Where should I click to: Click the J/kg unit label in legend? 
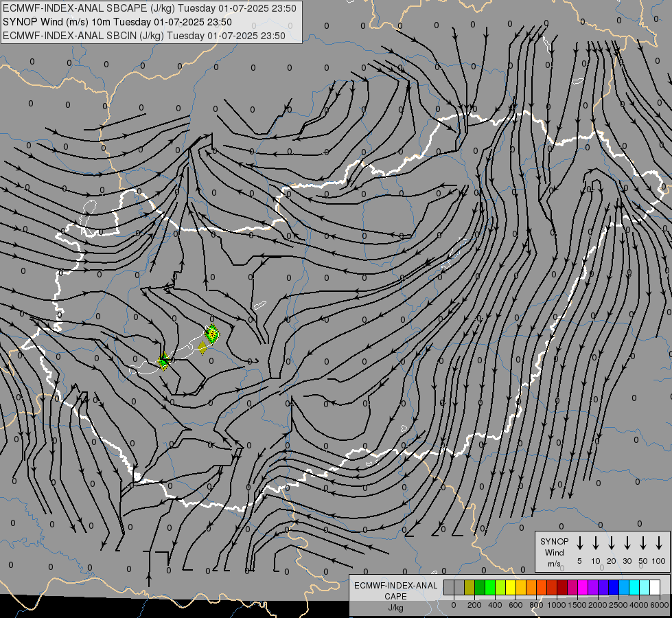[x=395, y=608]
